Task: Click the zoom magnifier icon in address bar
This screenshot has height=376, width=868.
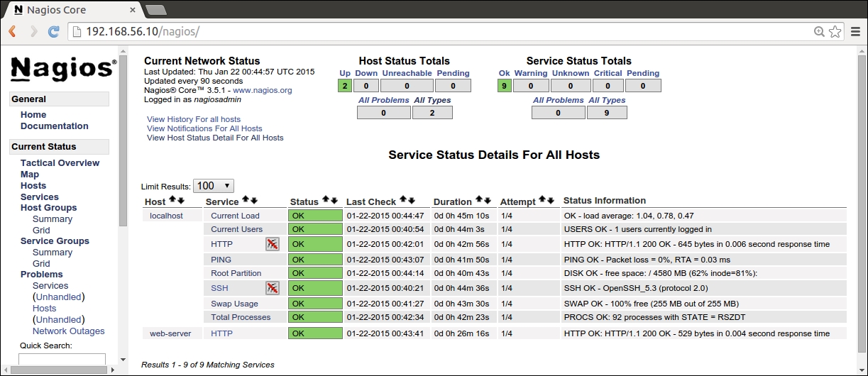Action: (x=819, y=32)
